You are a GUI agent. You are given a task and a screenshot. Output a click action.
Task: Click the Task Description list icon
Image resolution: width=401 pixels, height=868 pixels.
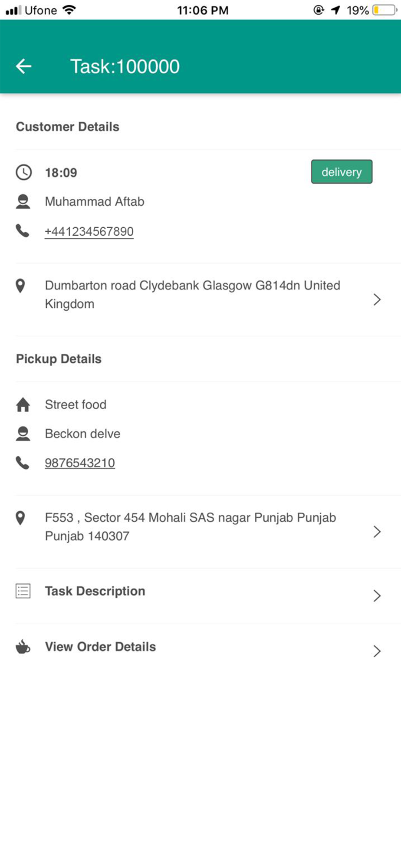(x=23, y=591)
